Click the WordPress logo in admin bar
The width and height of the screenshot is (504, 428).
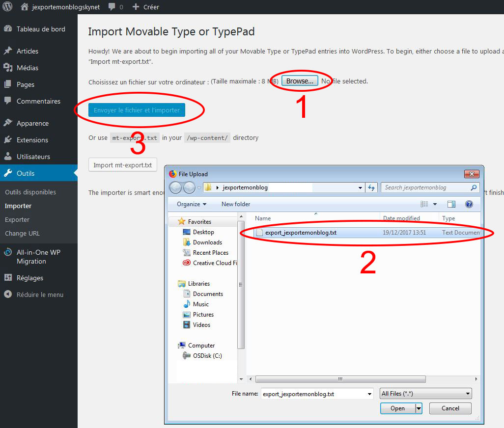[x=7, y=6]
